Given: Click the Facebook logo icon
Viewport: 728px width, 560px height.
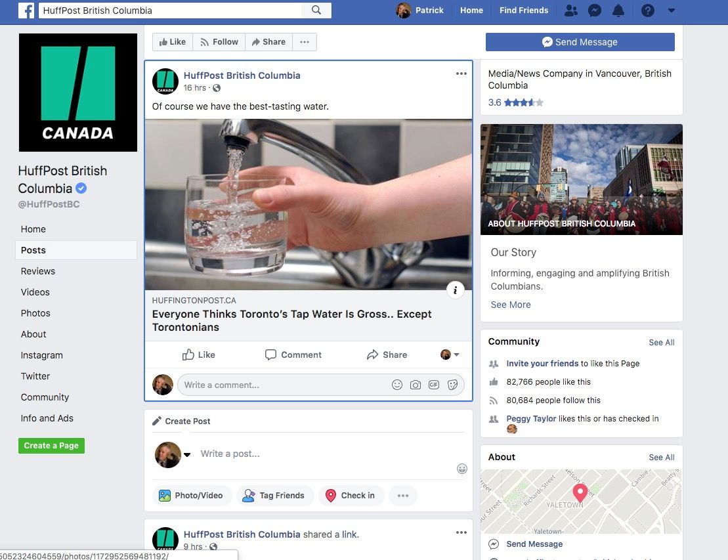Looking at the screenshot, I should pos(26,11).
